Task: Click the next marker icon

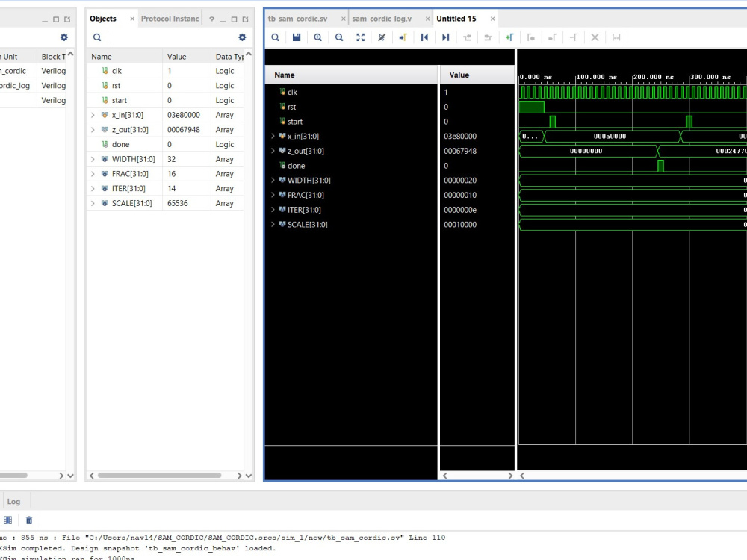Action: (x=552, y=37)
